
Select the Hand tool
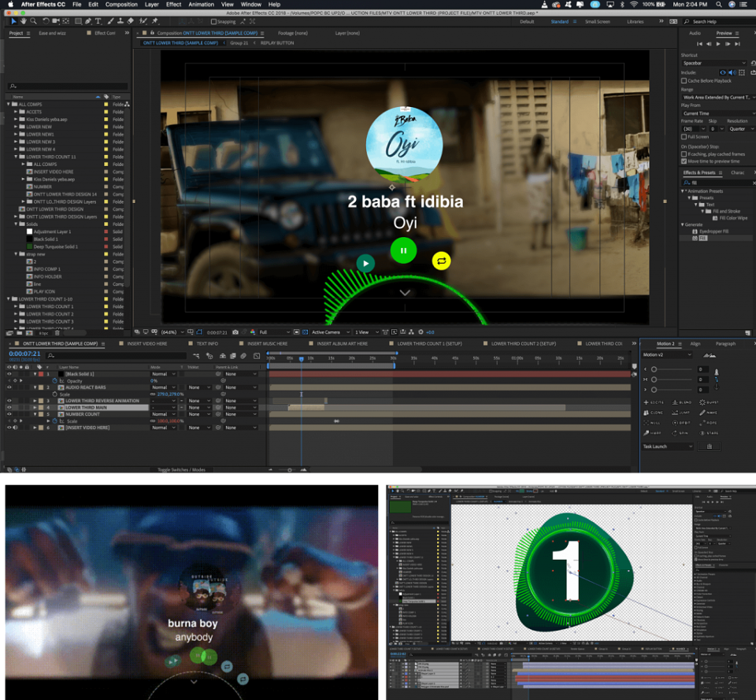[23, 21]
